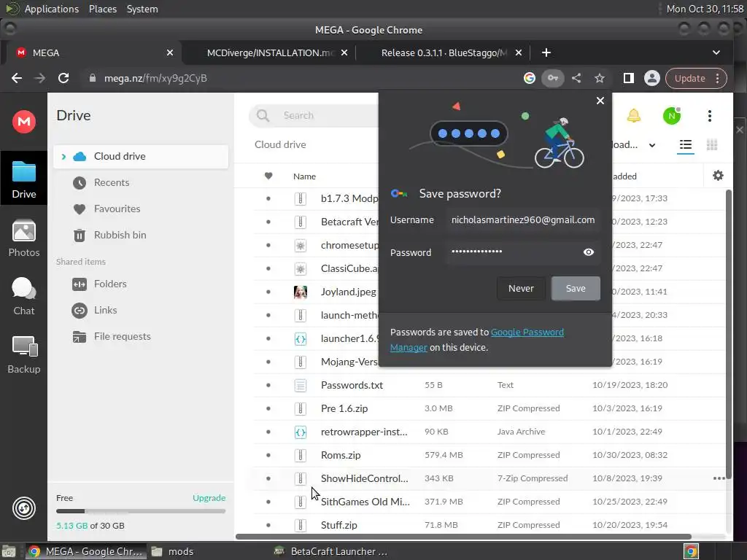Image resolution: width=747 pixels, height=560 pixels.
Task: Click the transfers sync icon at sidebar bottom
Action: [24, 508]
